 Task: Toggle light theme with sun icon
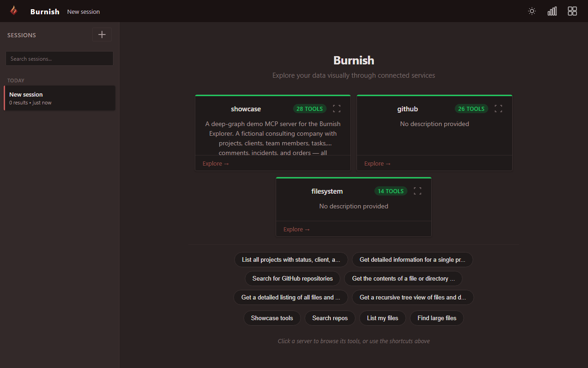pos(532,11)
